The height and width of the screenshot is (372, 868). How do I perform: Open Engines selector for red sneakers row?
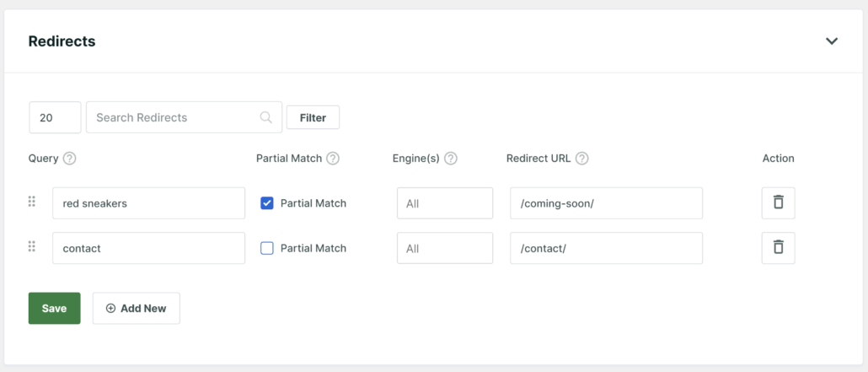tap(444, 203)
